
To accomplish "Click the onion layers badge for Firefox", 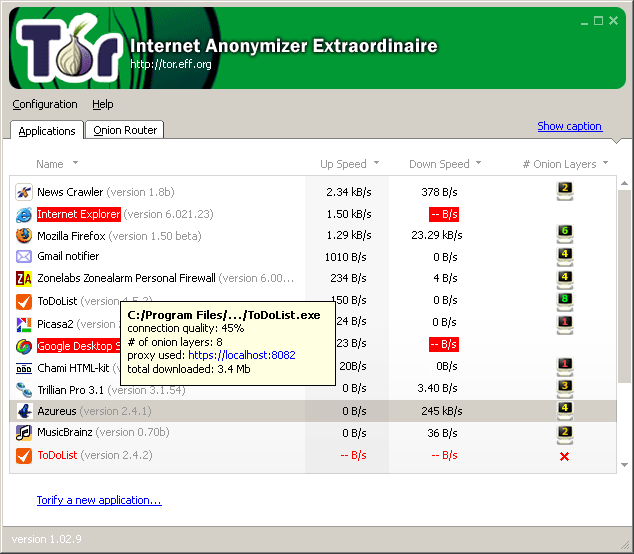I will (564, 235).
